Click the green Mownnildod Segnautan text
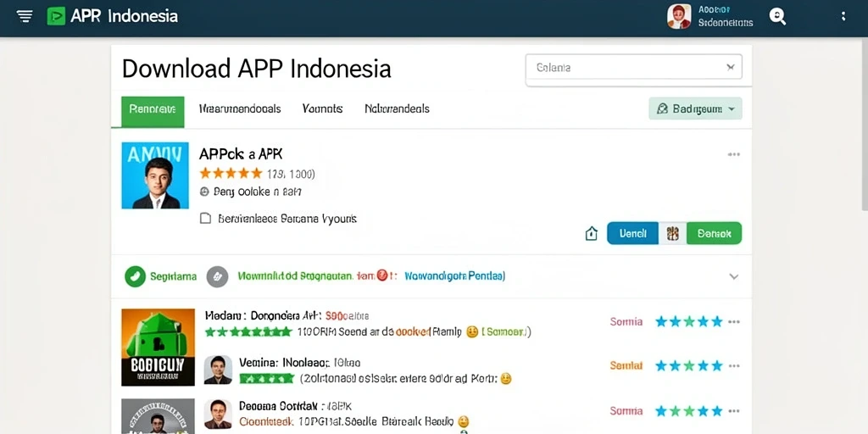The image size is (868, 434). (x=294, y=275)
